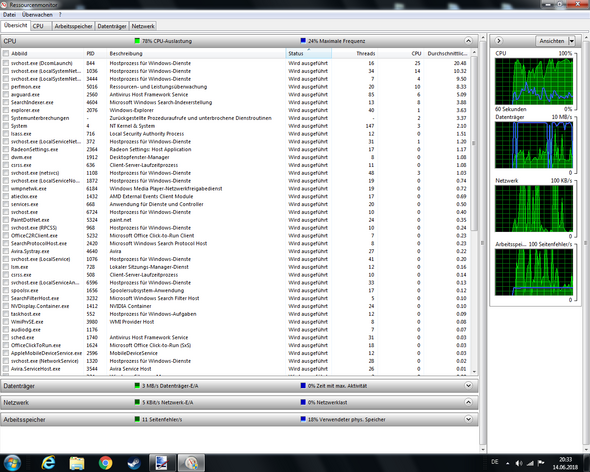This screenshot has height=472, width=590.
Task: Open the Überwachen menu
Action: pyautogui.click(x=37, y=15)
